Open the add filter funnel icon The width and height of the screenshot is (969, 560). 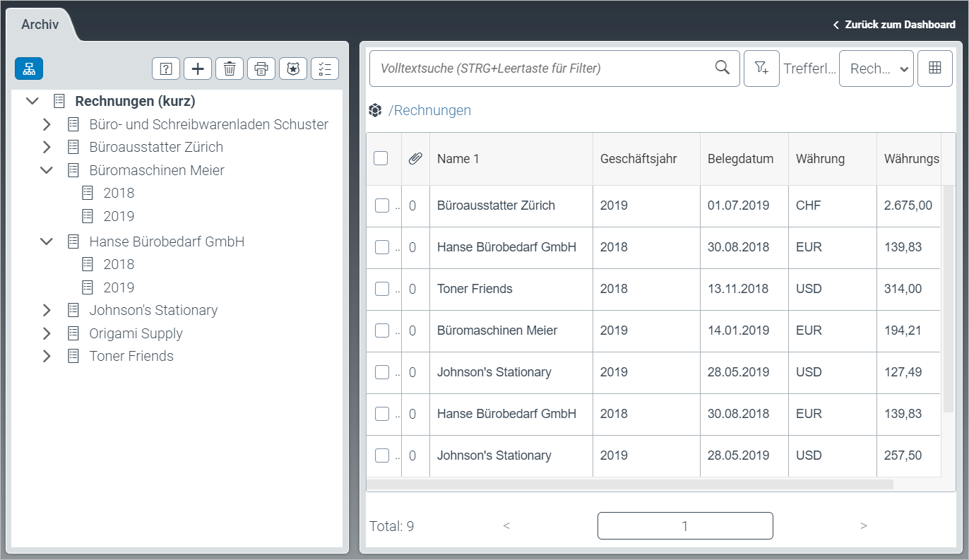761,68
